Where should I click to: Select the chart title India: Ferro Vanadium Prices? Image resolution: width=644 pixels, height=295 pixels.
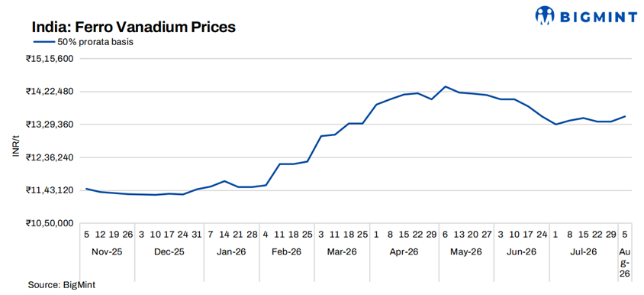pos(134,28)
